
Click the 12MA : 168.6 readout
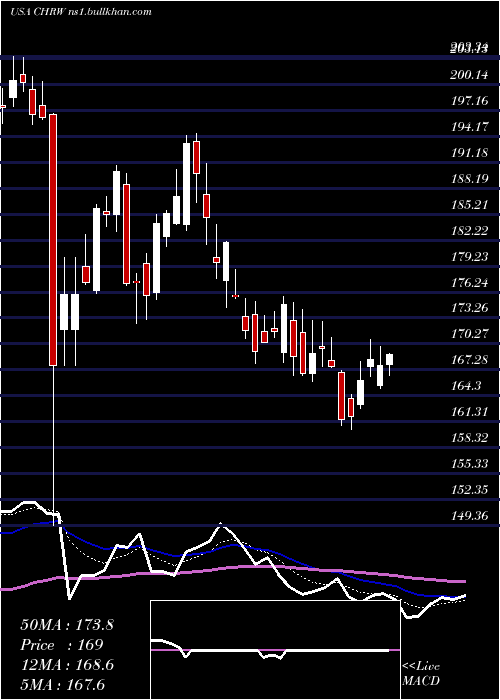pyautogui.click(x=67, y=665)
